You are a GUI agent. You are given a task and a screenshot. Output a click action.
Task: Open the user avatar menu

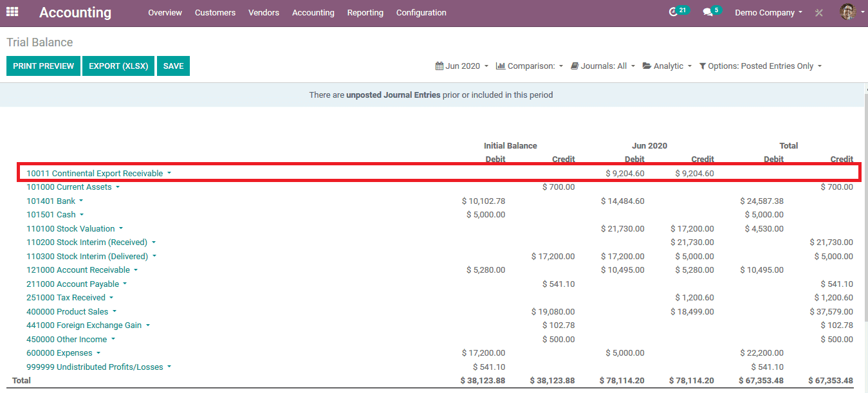(x=851, y=12)
